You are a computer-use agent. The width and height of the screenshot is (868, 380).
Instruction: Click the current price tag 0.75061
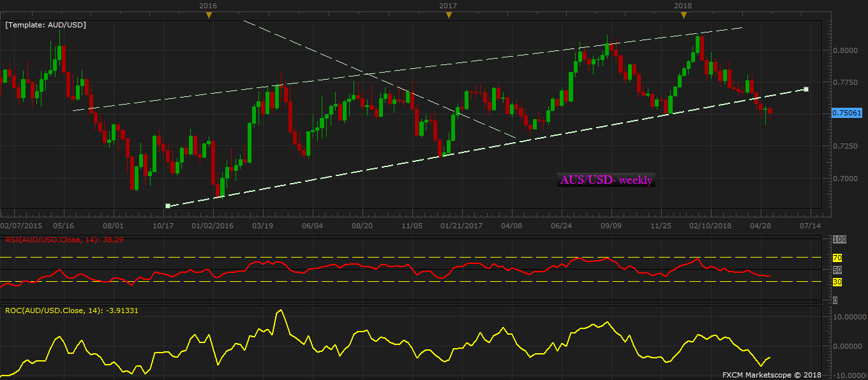(848, 112)
